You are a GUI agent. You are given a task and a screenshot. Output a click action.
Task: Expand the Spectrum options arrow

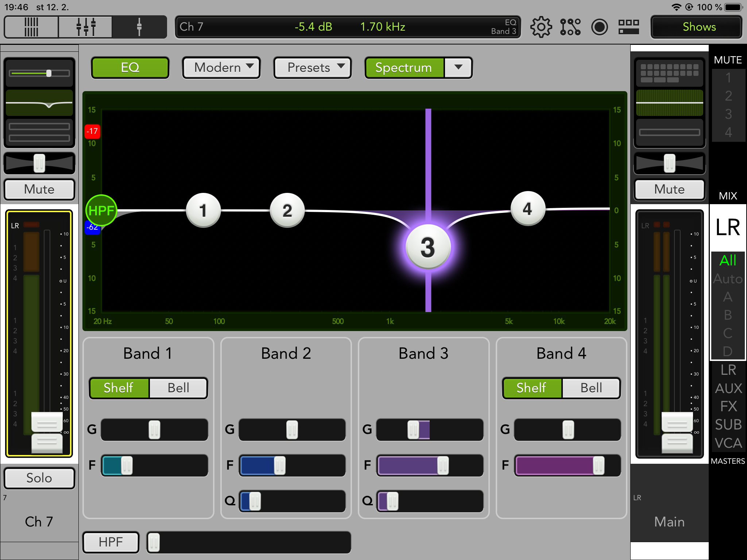pos(458,67)
